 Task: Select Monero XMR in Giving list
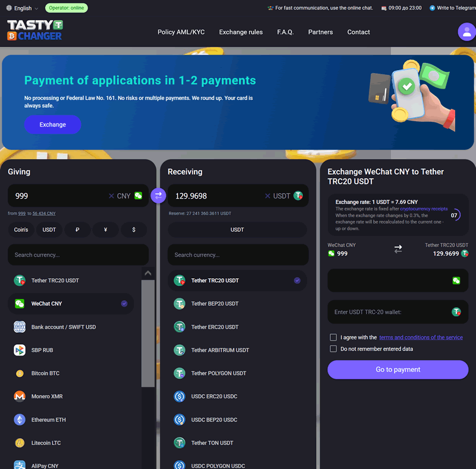(47, 396)
